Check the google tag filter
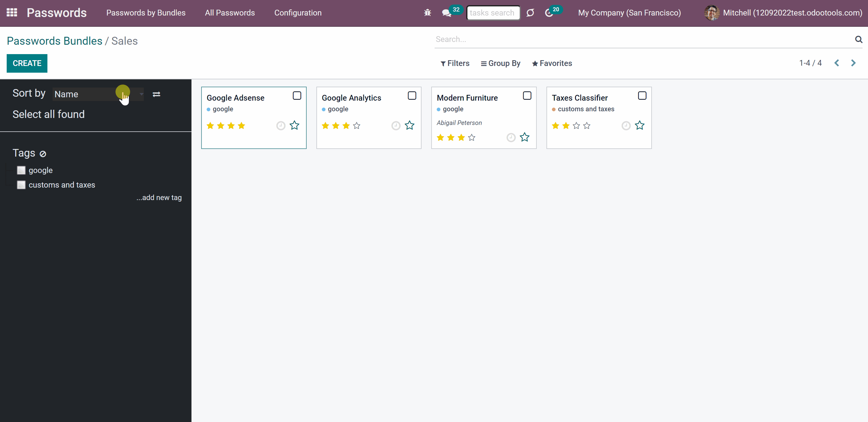The height and width of the screenshot is (422, 868). (x=21, y=170)
